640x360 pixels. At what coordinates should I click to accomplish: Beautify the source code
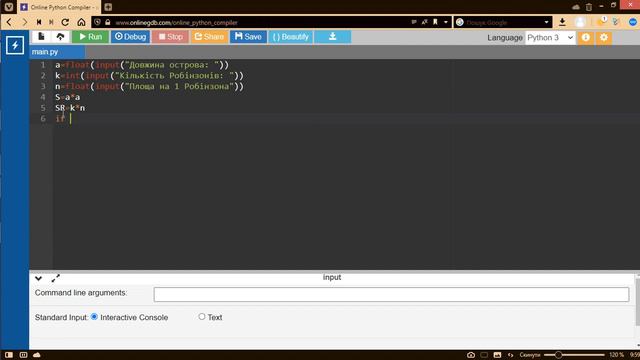(x=291, y=37)
